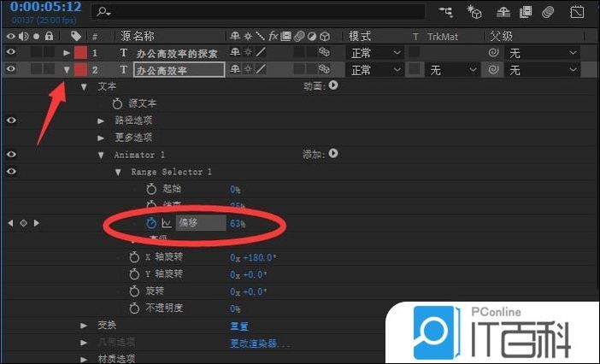The height and width of the screenshot is (364, 600).
Task: Include 偏移 property in graph editor set
Action: point(167,223)
